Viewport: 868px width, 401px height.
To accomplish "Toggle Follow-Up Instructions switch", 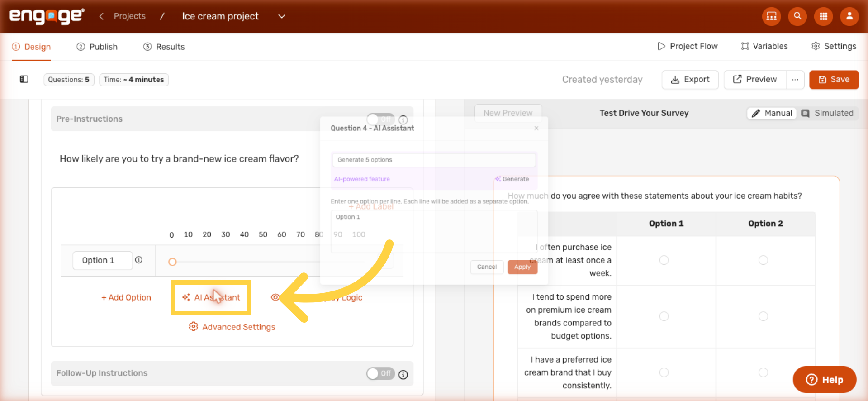I will (380, 373).
